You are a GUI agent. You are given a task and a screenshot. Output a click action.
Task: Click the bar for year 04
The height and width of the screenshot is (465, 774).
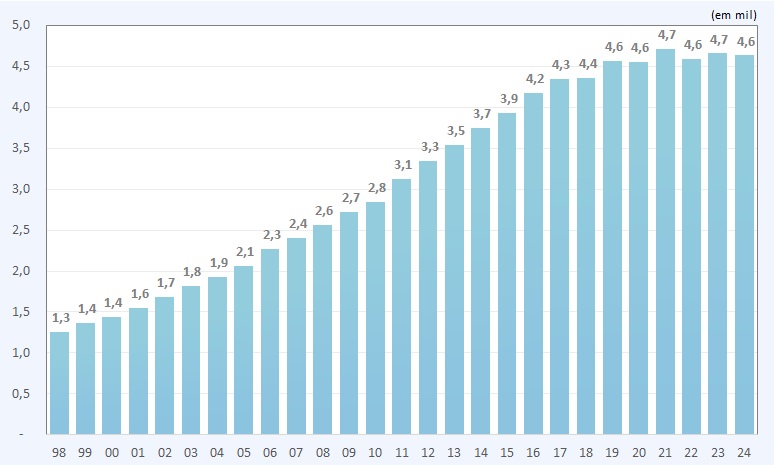point(217,356)
